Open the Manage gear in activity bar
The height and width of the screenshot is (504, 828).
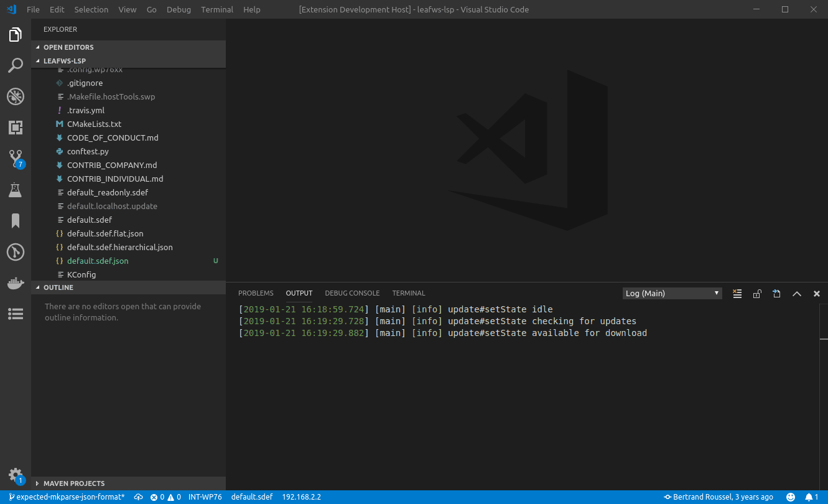[x=16, y=475]
